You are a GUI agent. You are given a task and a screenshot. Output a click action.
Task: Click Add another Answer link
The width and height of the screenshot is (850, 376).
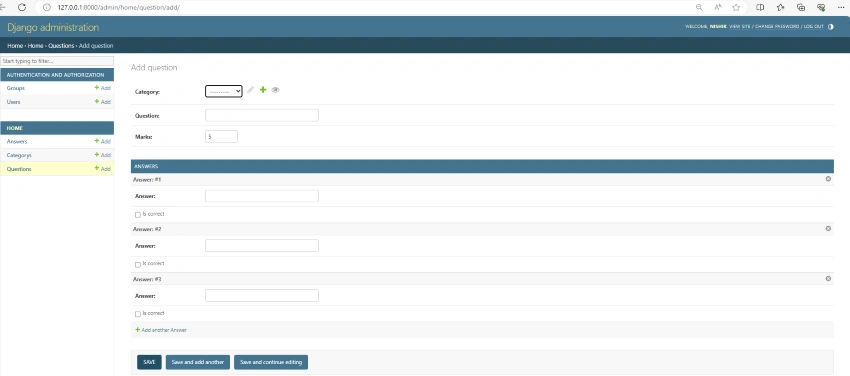pos(161,330)
